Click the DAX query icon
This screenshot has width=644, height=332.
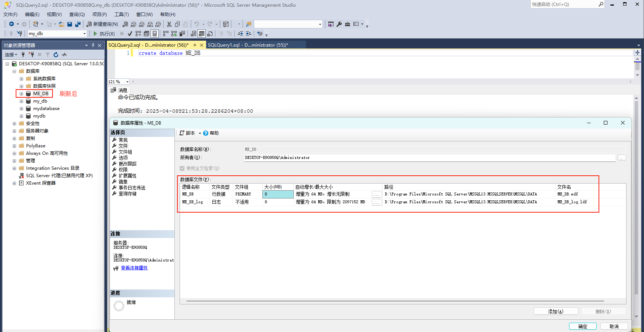(158, 24)
